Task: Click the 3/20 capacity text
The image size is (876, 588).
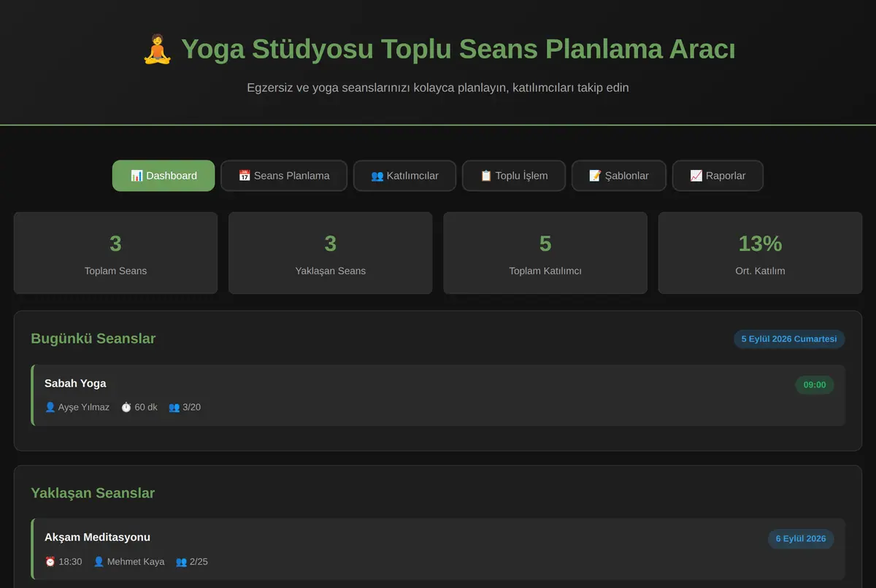Action: pos(191,407)
